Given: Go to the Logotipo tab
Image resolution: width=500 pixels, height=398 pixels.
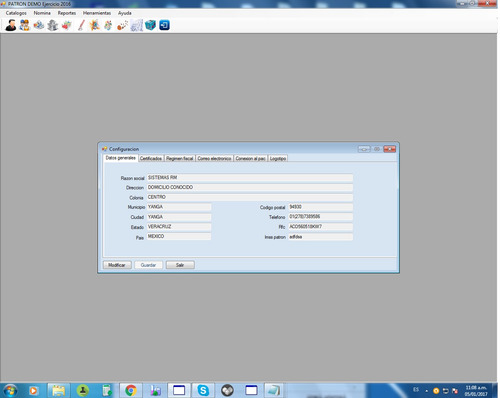Looking at the screenshot, I should (278, 158).
